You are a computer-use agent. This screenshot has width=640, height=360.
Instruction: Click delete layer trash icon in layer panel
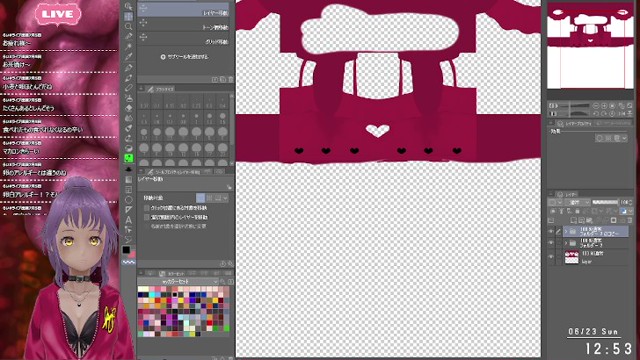pyautogui.click(x=630, y=220)
